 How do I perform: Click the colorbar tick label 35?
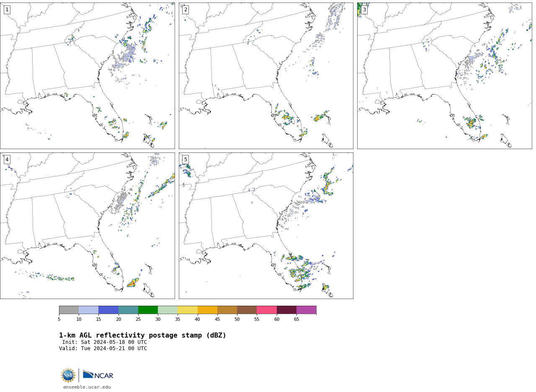[178, 320]
